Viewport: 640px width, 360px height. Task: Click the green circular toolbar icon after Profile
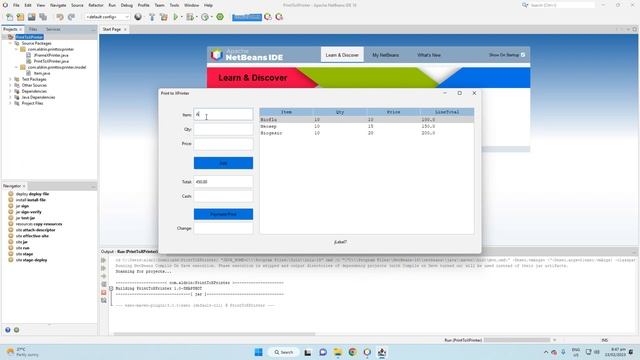click(x=220, y=17)
